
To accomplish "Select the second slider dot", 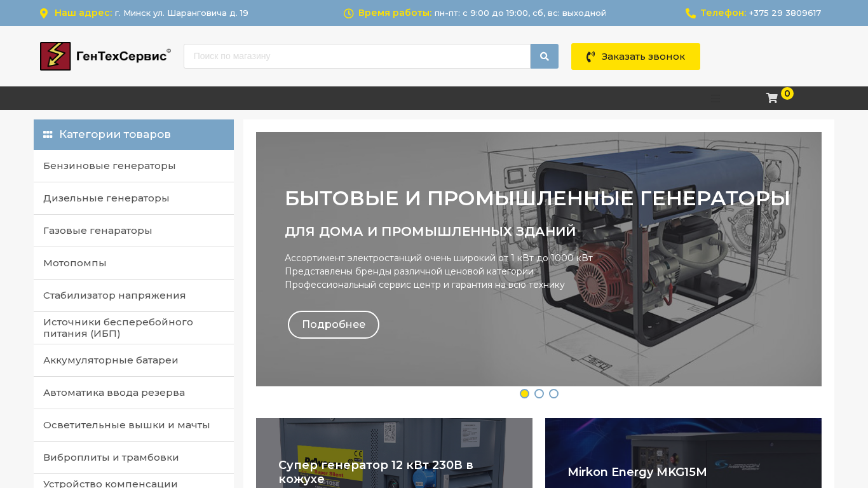I will pos(539,394).
